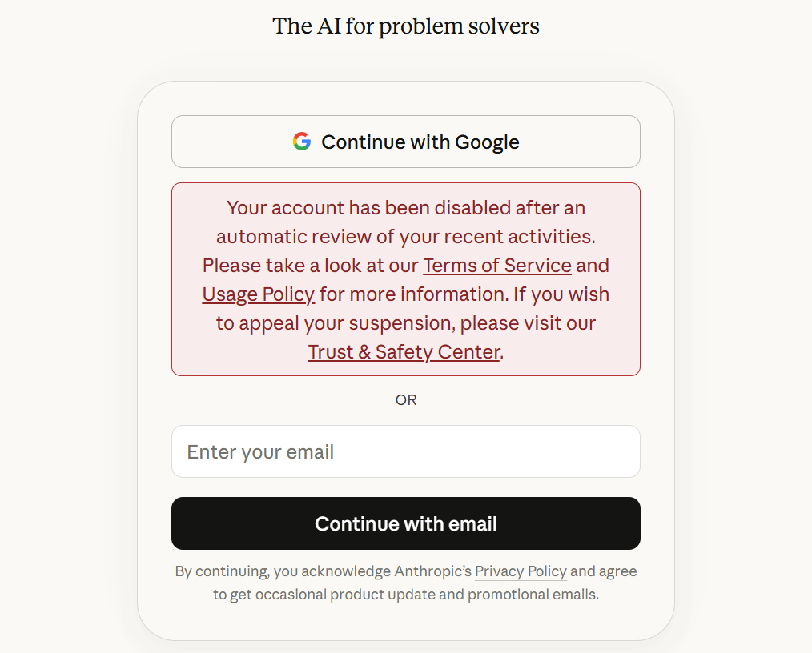Image resolution: width=812 pixels, height=653 pixels.
Task: Click the Google logo icon
Action: [301, 142]
